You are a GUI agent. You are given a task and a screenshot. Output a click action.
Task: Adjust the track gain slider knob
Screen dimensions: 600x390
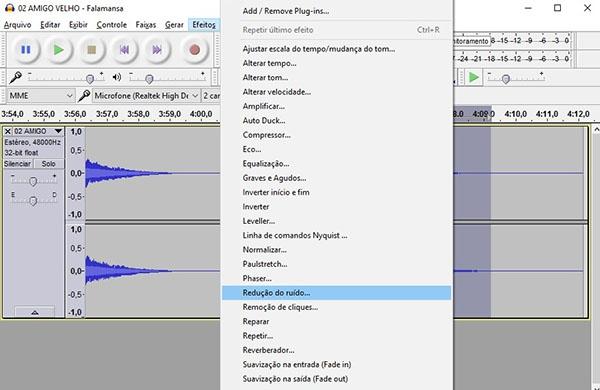pyautogui.click(x=33, y=181)
